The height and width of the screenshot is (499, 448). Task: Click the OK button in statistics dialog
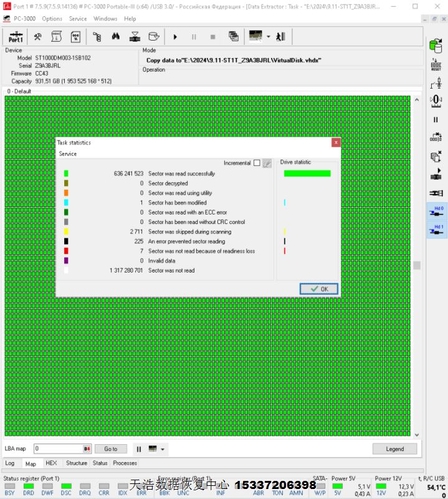(319, 289)
